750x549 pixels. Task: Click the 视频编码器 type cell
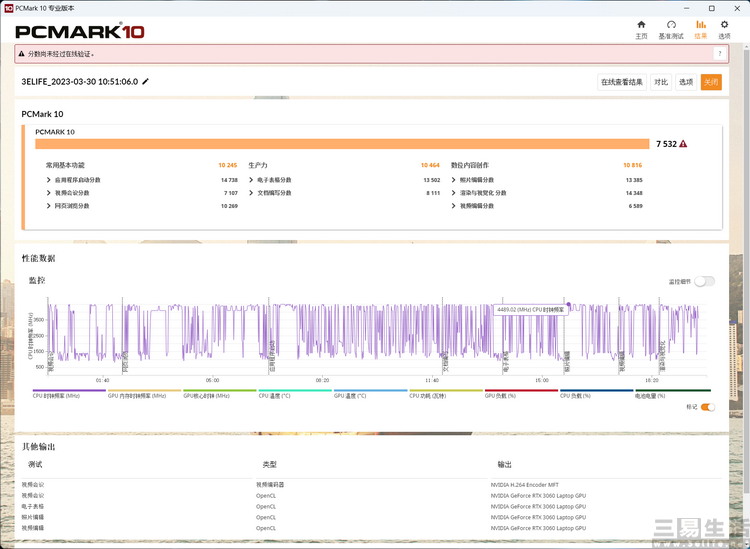point(270,485)
